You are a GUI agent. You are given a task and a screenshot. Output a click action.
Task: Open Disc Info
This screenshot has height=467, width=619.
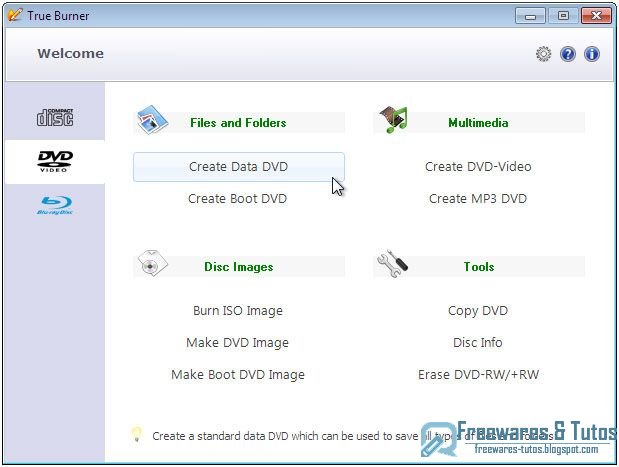pyautogui.click(x=478, y=343)
